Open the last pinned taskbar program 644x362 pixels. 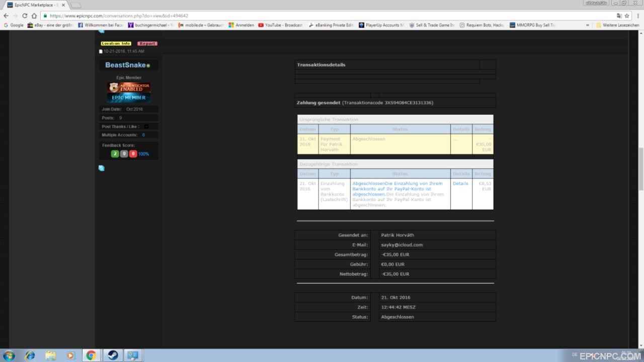133,355
